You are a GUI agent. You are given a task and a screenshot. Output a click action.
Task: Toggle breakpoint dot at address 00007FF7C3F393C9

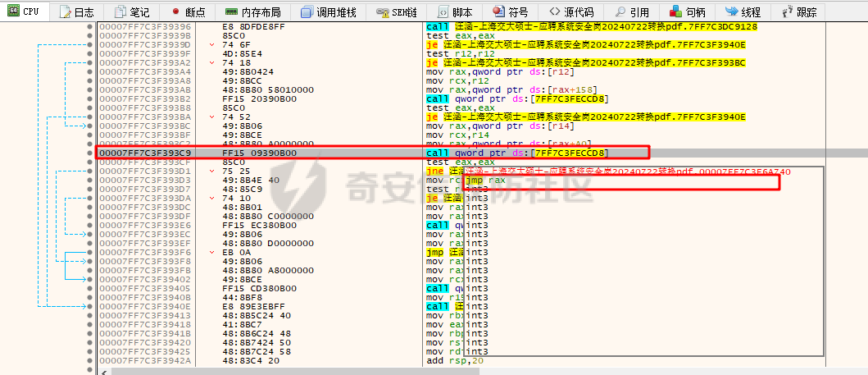90,153
